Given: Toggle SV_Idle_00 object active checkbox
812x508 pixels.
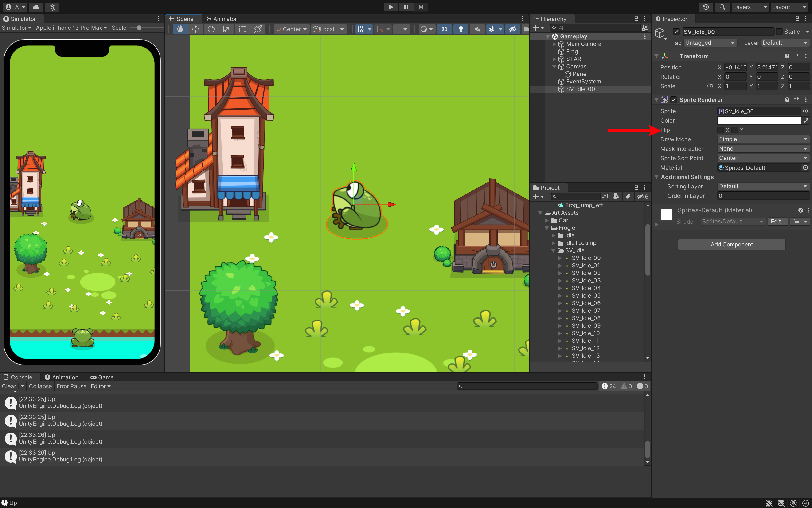Looking at the screenshot, I should click(676, 32).
